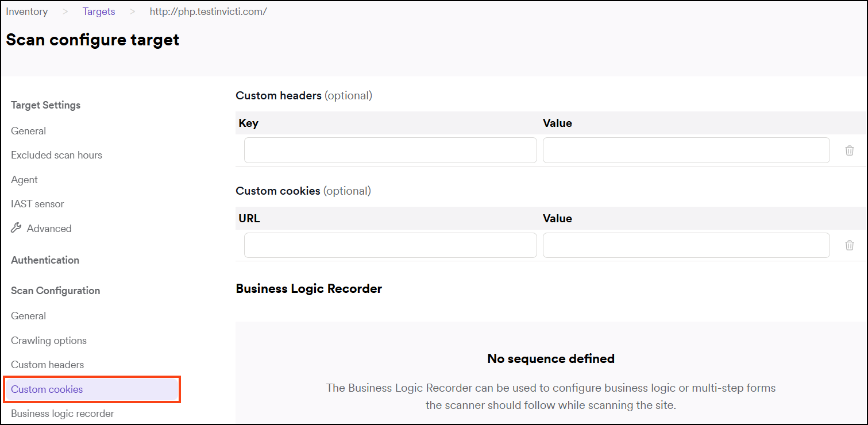Image resolution: width=868 pixels, height=425 pixels.
Task: Select Agent in the sidebar
Action: 24,179
